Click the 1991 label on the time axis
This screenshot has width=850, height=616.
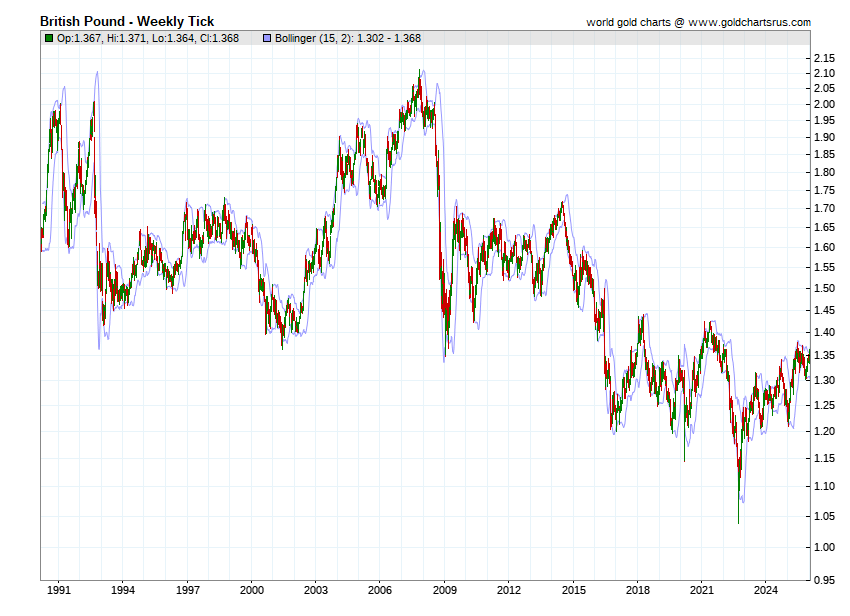tap(58, 590)
